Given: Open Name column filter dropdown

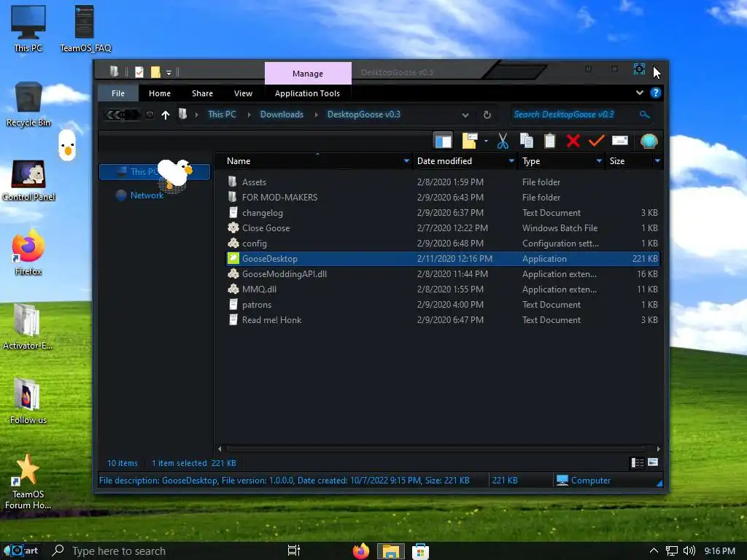Looking at the screenshot, I should (406, 161).
